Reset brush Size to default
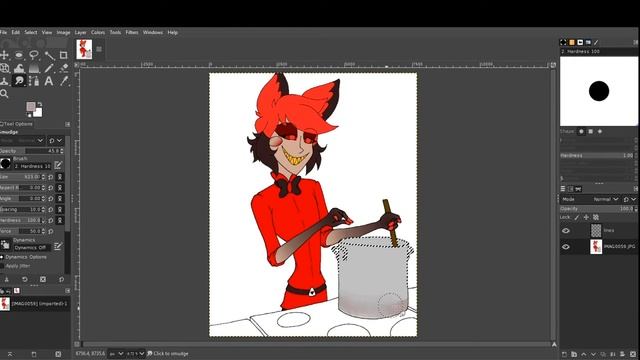 point(51,177)
